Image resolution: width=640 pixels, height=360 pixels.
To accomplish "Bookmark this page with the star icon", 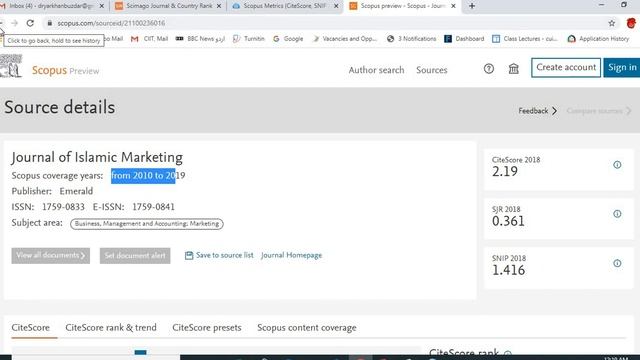I will [611, 23].
